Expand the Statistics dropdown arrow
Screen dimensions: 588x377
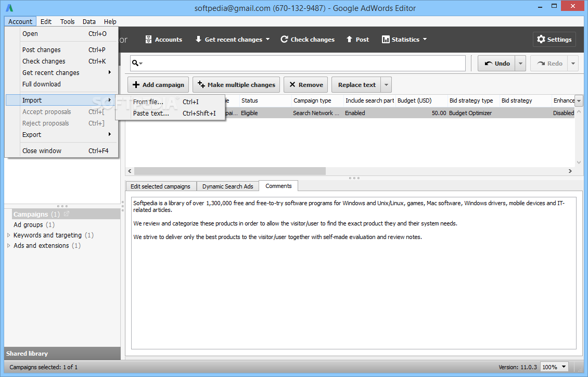coord(425,40)
